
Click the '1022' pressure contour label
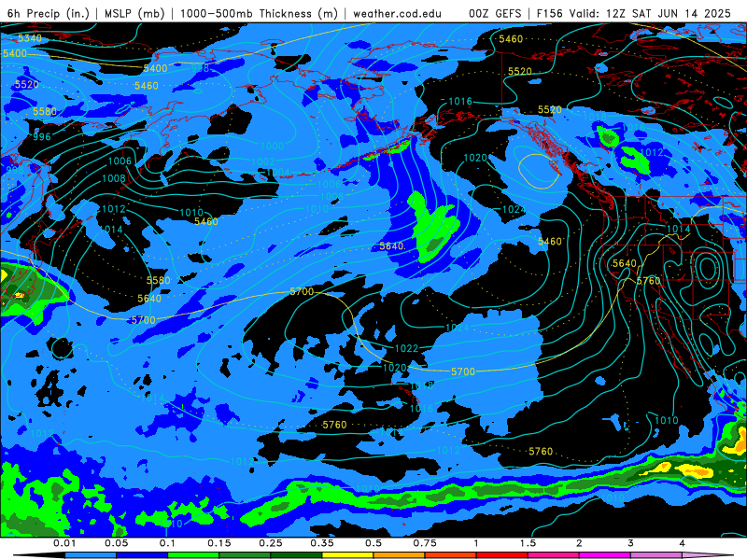tap(406, 348)
